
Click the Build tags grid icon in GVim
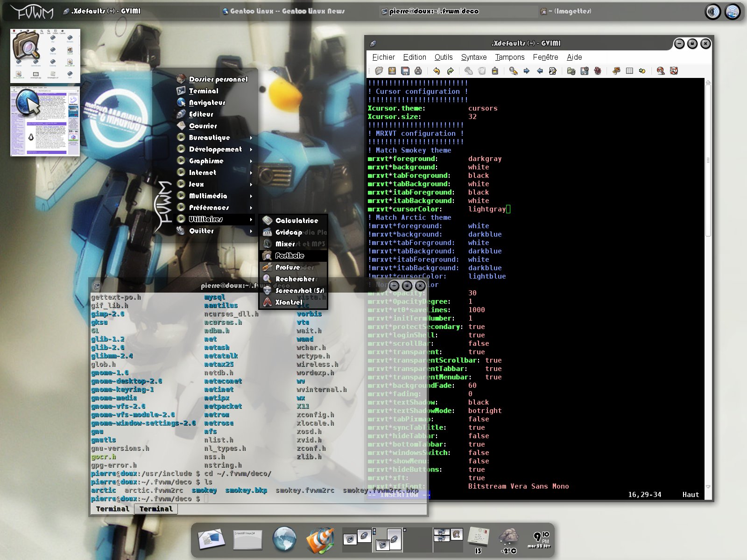(629, 71)
